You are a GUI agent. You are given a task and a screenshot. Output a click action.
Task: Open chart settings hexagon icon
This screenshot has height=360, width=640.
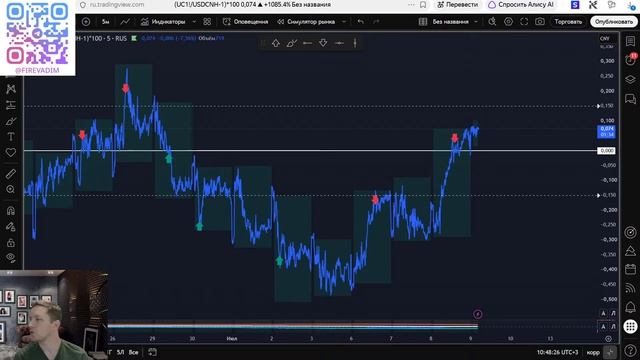pyautogui.click(x=508, y=22)
